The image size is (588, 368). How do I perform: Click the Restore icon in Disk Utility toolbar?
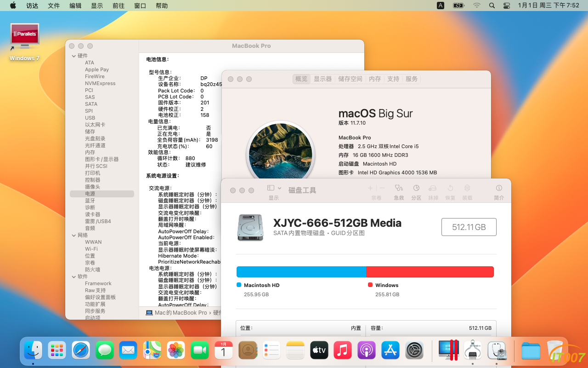pos(450,188)
